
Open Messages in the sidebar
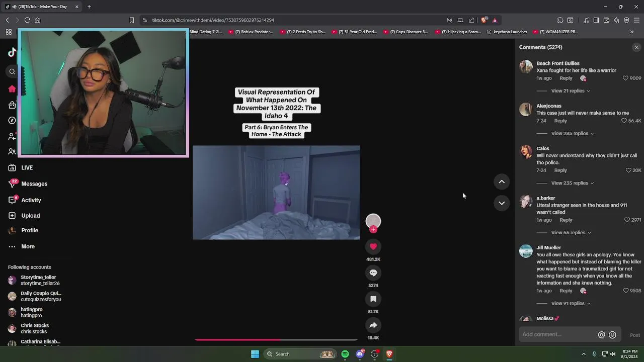tap(28, 184)
